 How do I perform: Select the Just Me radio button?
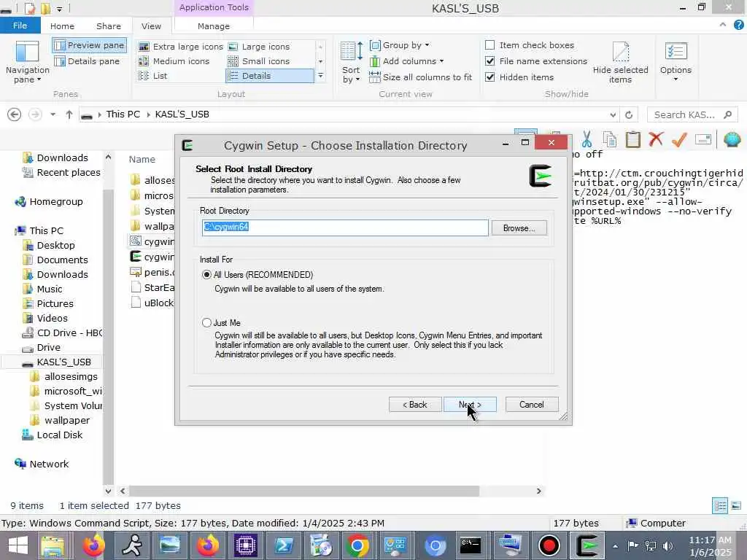coord(206,323)
